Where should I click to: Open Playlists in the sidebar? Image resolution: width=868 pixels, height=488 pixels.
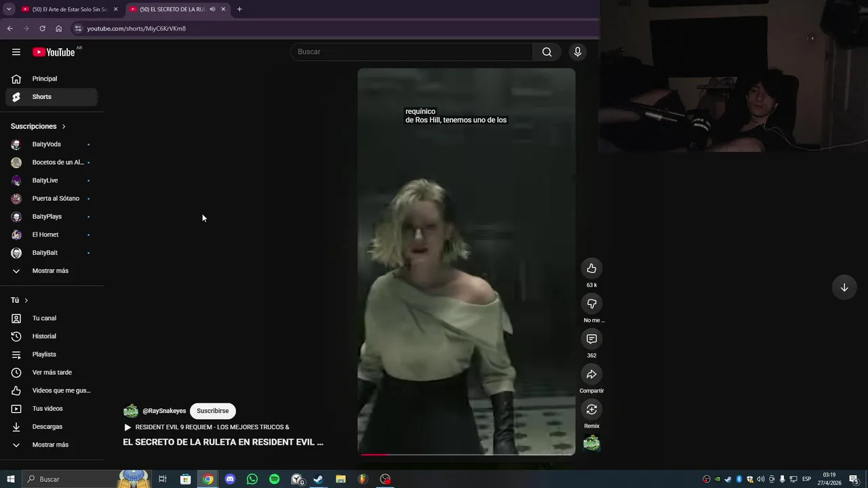(x=52, y=354)
